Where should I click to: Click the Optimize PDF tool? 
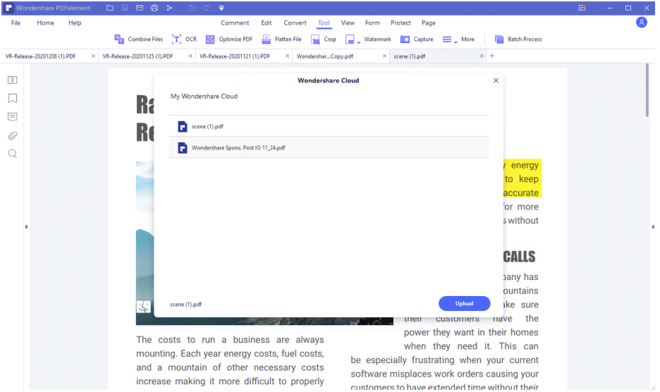point(229,39)
